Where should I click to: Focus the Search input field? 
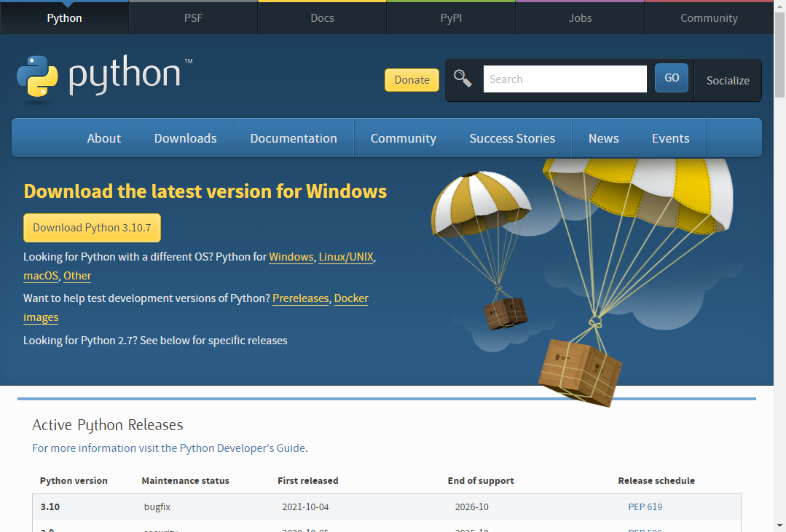[x=565, y=79]
